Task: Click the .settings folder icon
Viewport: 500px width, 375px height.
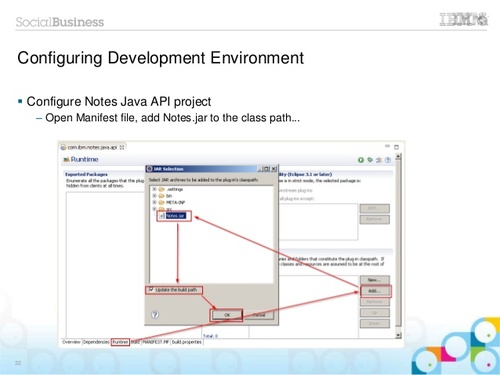Action: [x=162, y=189]
